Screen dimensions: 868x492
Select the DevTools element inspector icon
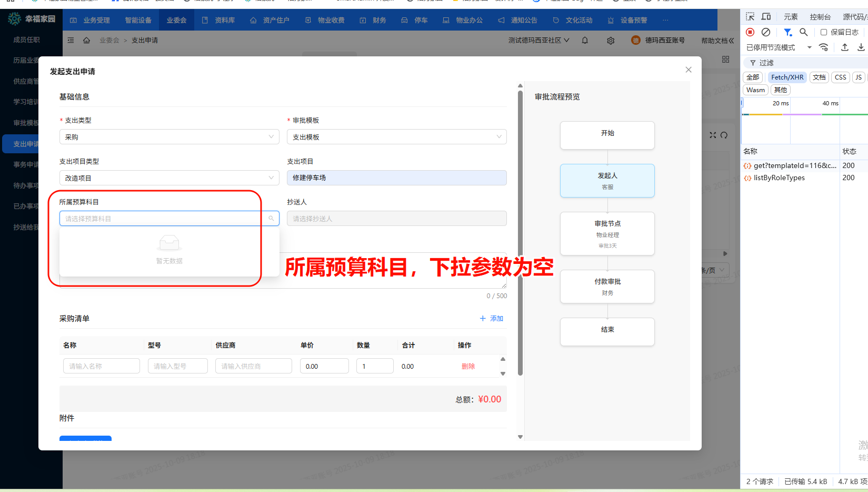tap(750, 16)
